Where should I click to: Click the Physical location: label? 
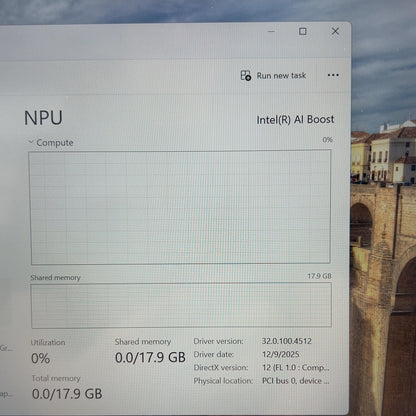point(223,381)
